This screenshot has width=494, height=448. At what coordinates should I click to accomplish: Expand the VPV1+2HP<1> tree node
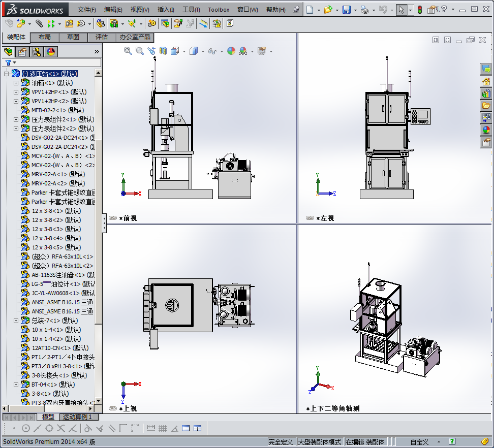[16, 92]
